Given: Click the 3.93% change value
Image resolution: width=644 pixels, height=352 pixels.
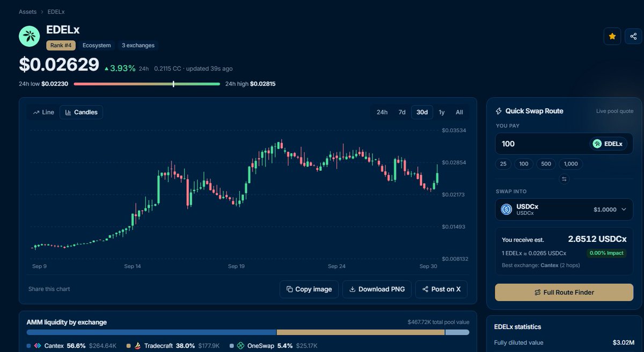Looking at the screenshot, I should tap(122, 68).
